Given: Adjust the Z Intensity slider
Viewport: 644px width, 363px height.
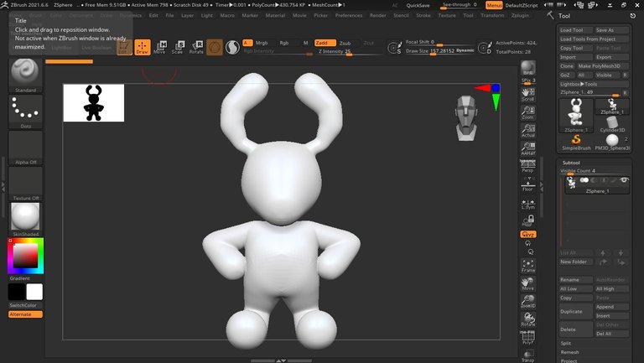Looking at the screenshot, I should click(349, 52).
